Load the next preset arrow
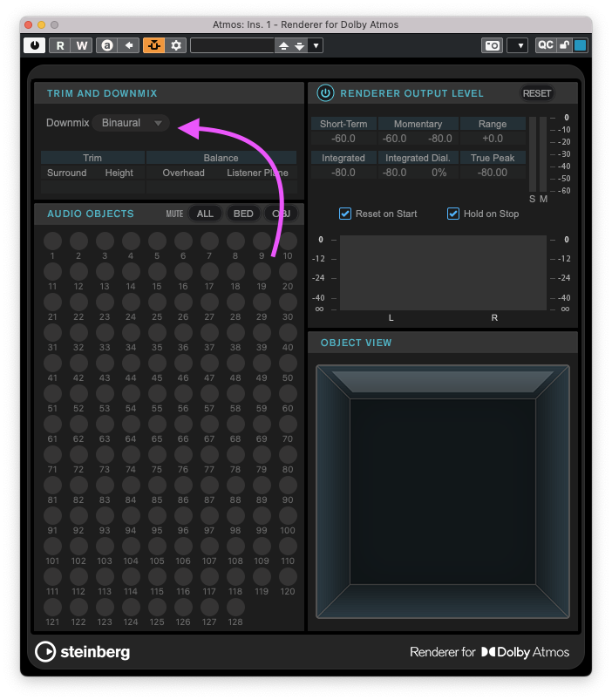The width and height of the screenshot is (612, 700). (x=300, y=45)
